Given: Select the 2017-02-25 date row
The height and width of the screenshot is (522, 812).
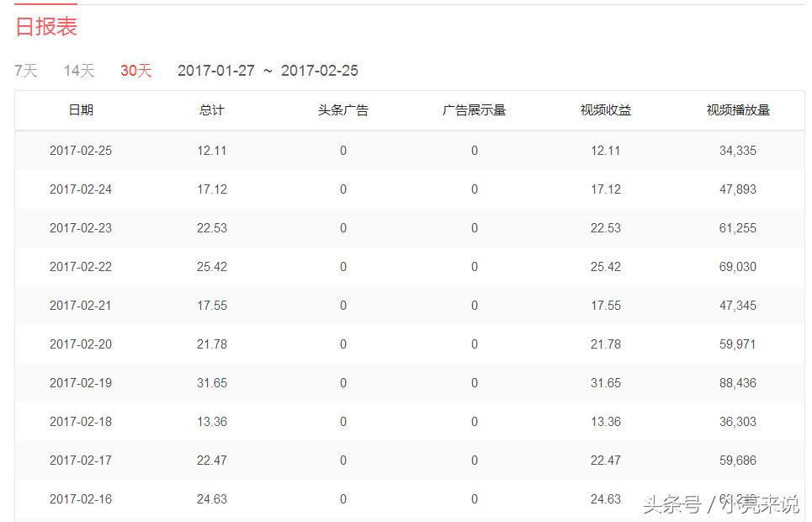Looking at the screenshot, I should pyautogui.click(x=80, y=150).
